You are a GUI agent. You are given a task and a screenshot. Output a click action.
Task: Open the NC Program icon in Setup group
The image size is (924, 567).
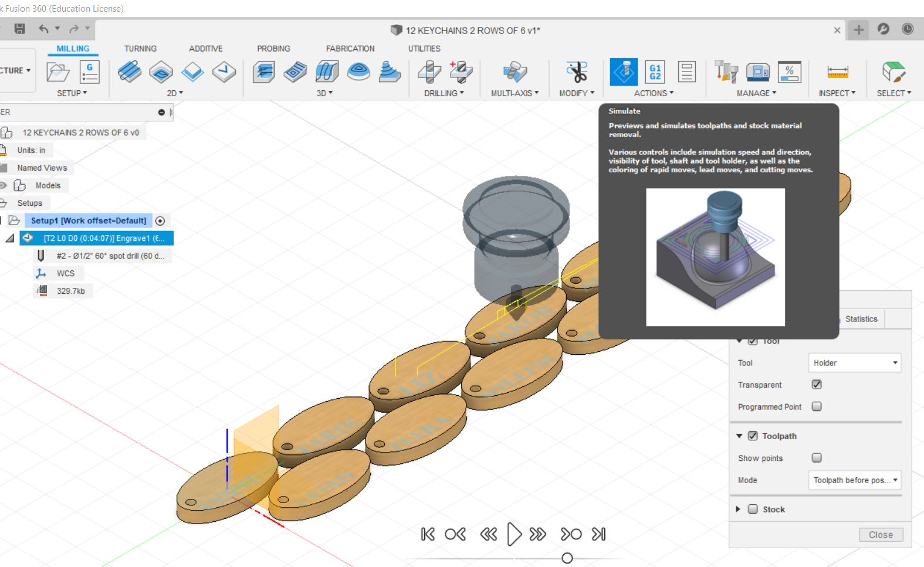coord(89,72)
